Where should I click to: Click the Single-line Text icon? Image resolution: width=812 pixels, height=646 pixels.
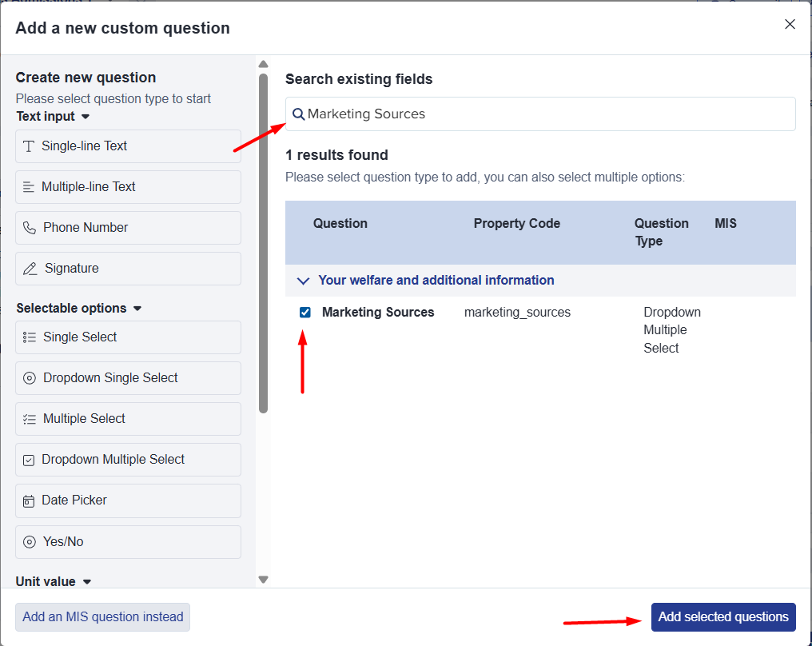pyautogui.click(x=29, y=146)
